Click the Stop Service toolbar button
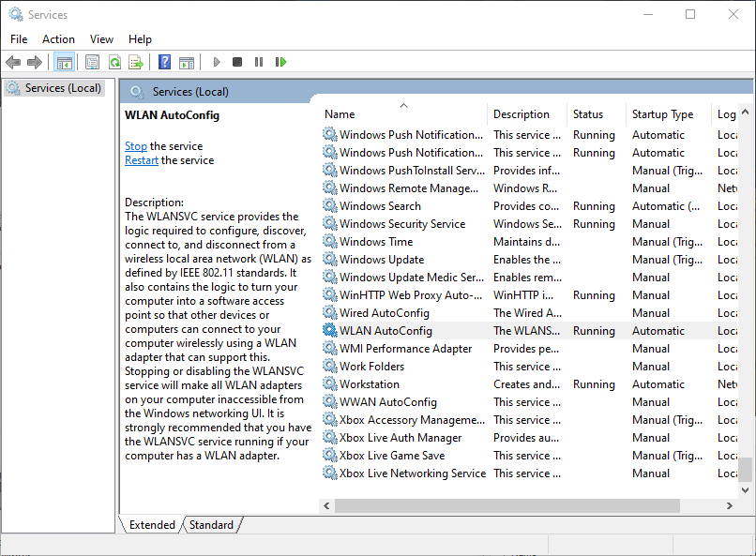The height and width of the screenshot is (556, 756). pos(237,62)
